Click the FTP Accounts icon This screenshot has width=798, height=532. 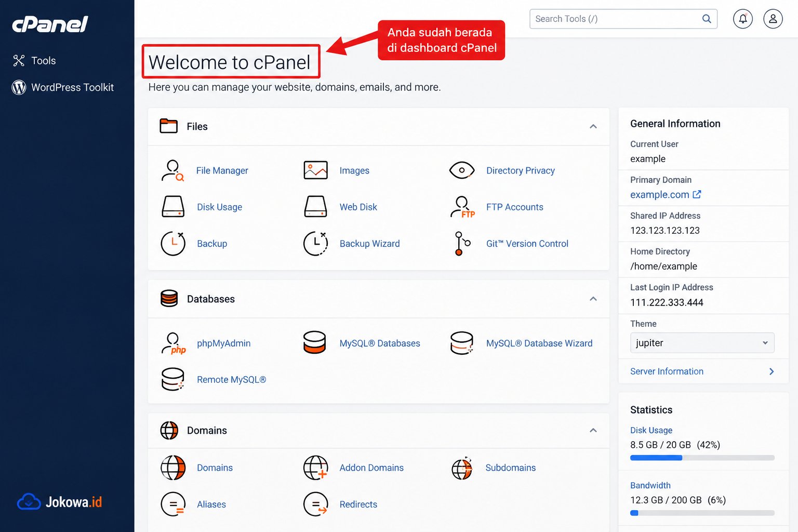(462, 207)
